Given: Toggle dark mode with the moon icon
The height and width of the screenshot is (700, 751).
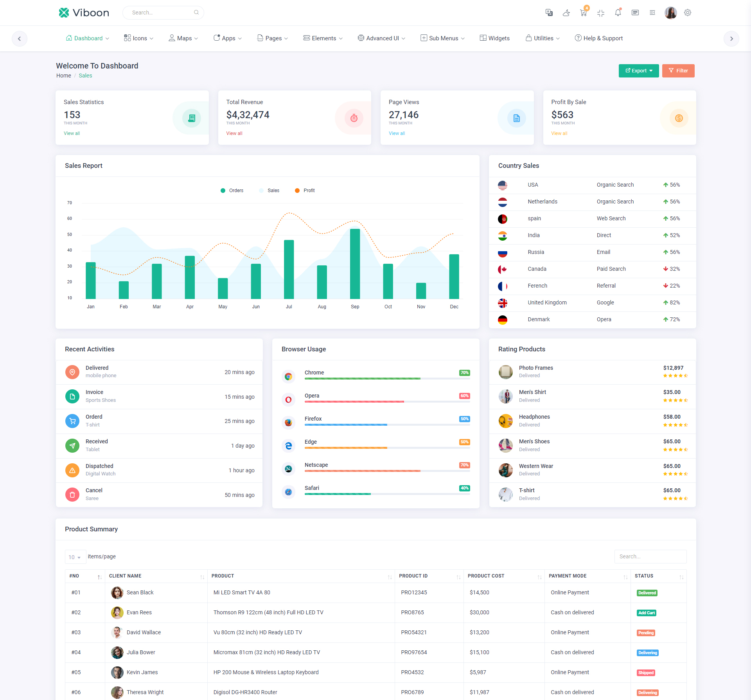Looking at the screenshot, I should pos(566,13).
